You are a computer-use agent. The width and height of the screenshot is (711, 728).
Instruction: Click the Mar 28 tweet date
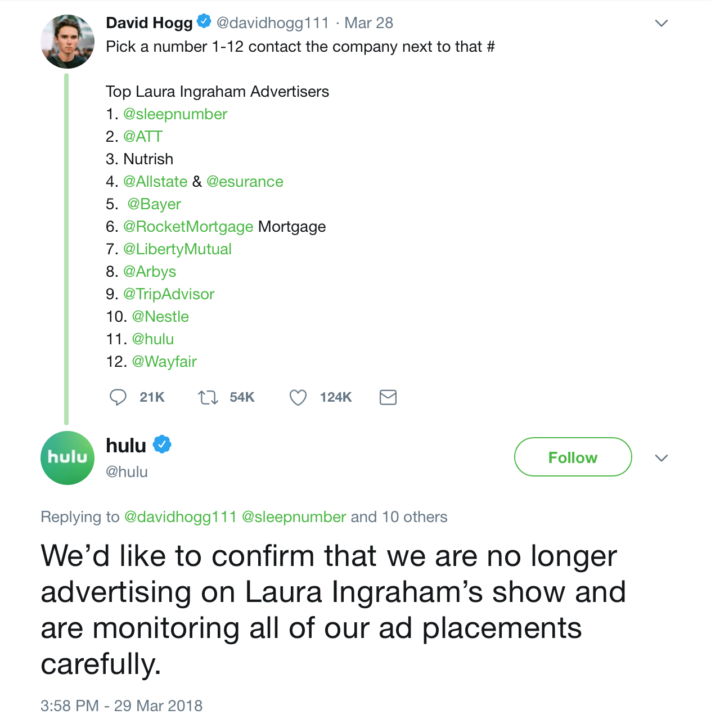point(368,23)
